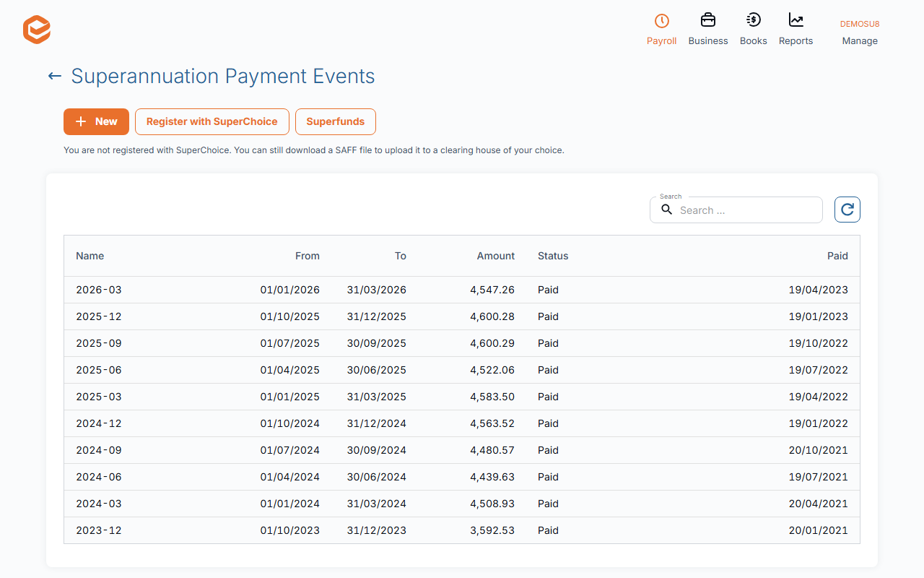924x578 pixels.
Task: Sort by the Paid column header
Action: tap(837, 256)
